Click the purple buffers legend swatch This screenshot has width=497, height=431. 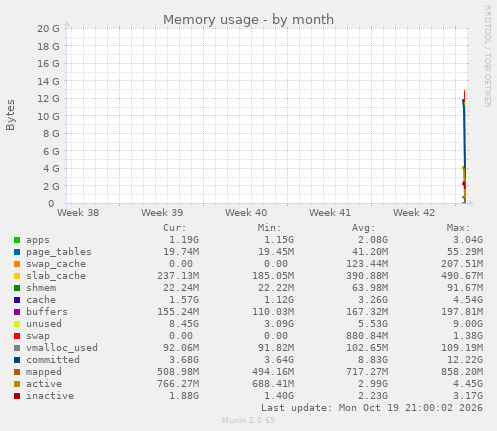point(17,312)
